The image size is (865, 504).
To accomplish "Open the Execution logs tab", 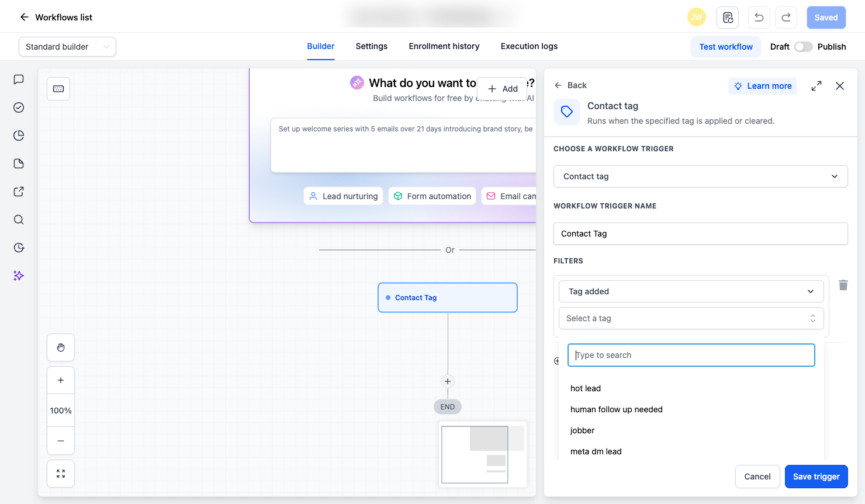I will click(x=529, y=46).
